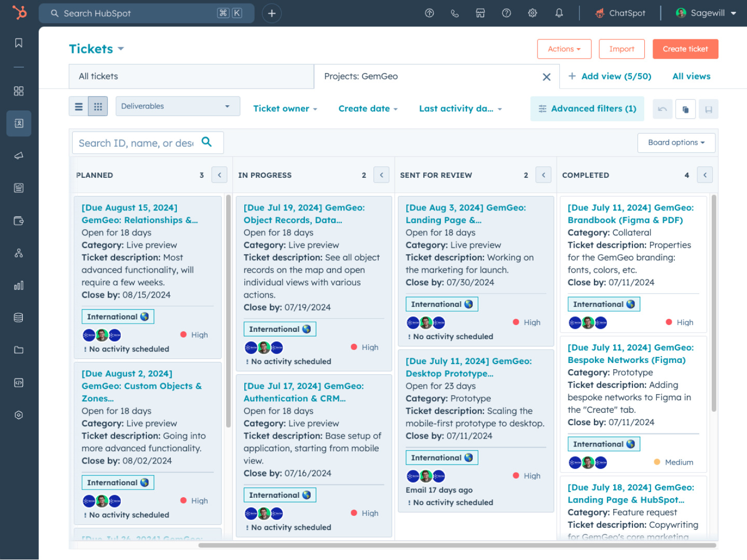The height and width of the screenshot is (560, 747).
Task: Click Add view (5/50)
Action: click(x=610, y=76)
